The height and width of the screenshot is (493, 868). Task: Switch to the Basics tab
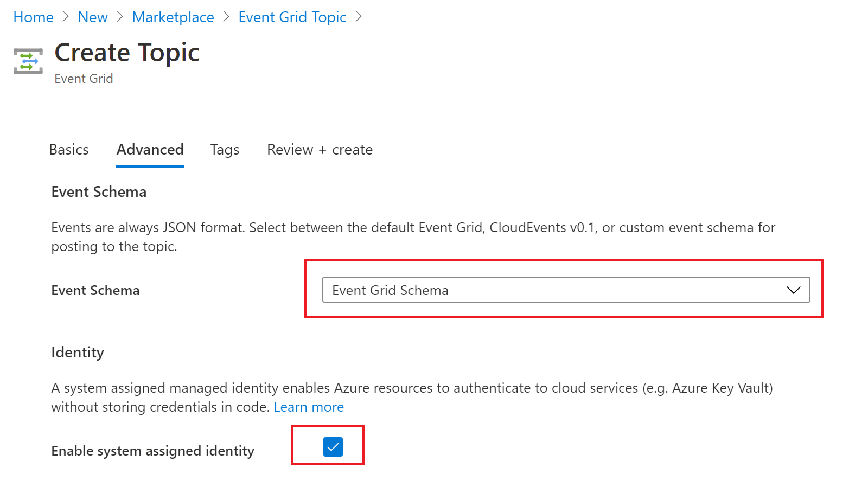coord(69,150)
